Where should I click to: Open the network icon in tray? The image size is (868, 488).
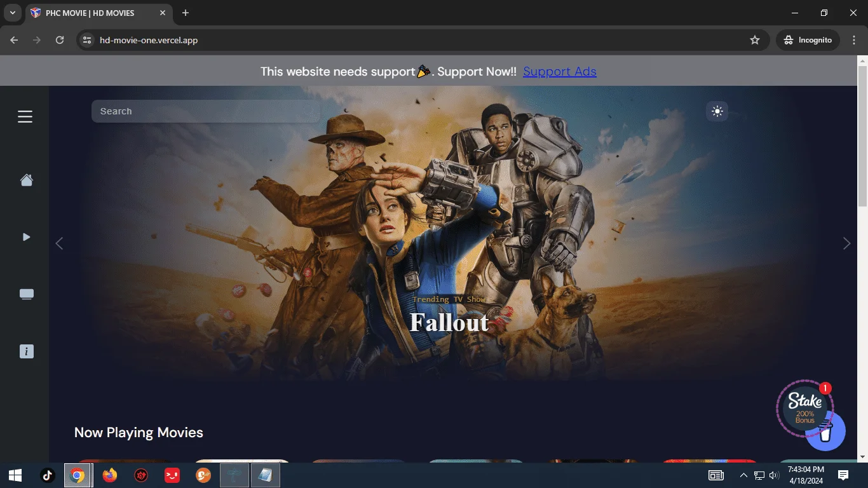(x=759, y=475)
